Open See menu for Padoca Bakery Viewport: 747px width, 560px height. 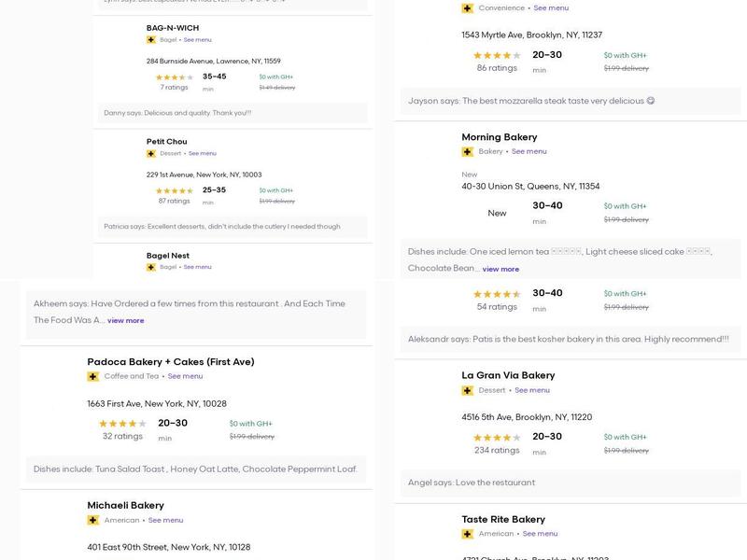(185, 377)
